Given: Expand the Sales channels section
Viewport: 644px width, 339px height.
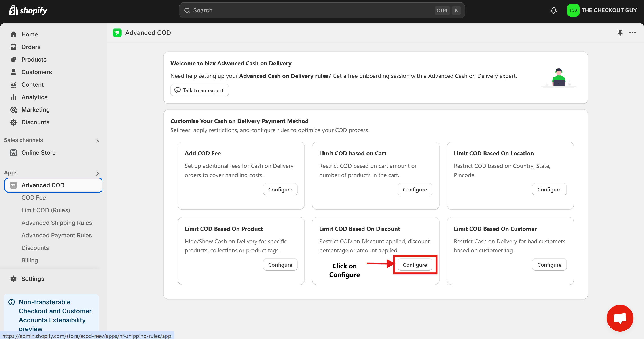Looking at the screenshot, I should coord(97,141).
